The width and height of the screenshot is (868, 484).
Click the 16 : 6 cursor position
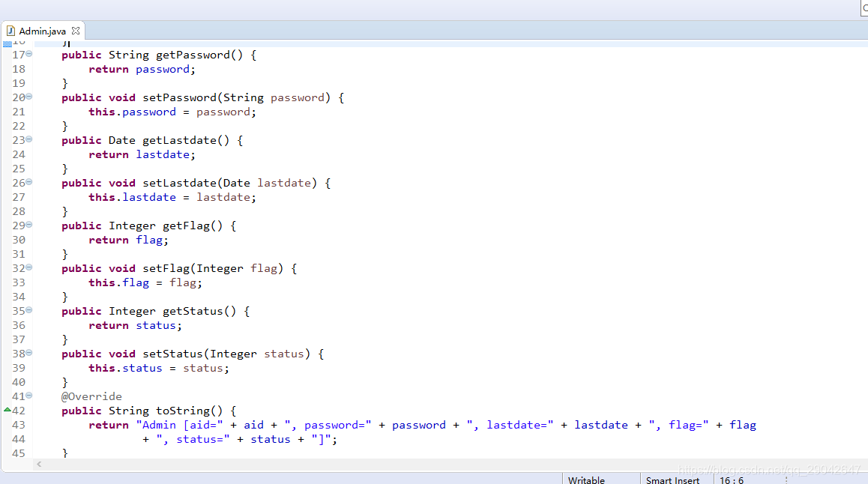(x=732, y=480)
